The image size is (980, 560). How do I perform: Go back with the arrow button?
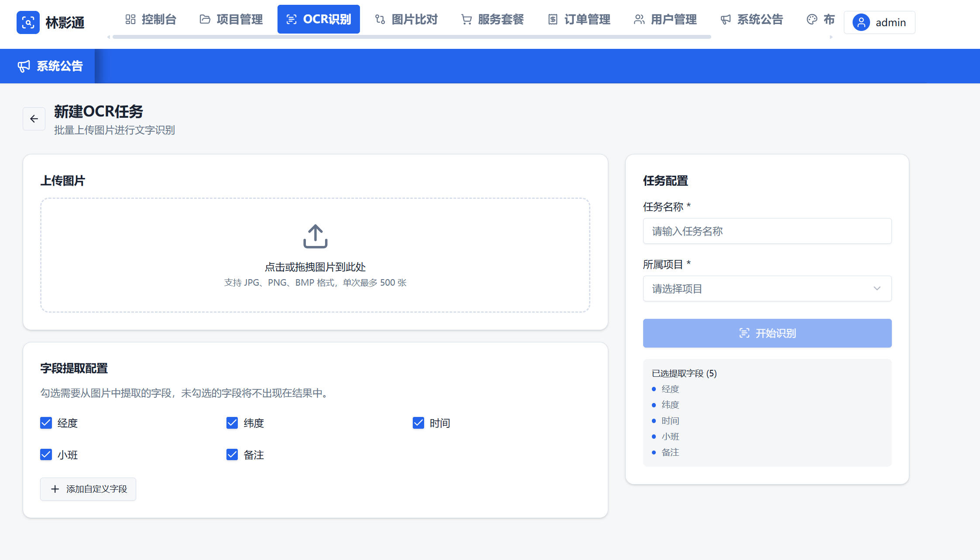pyautogui.click(x=34, y=119)
